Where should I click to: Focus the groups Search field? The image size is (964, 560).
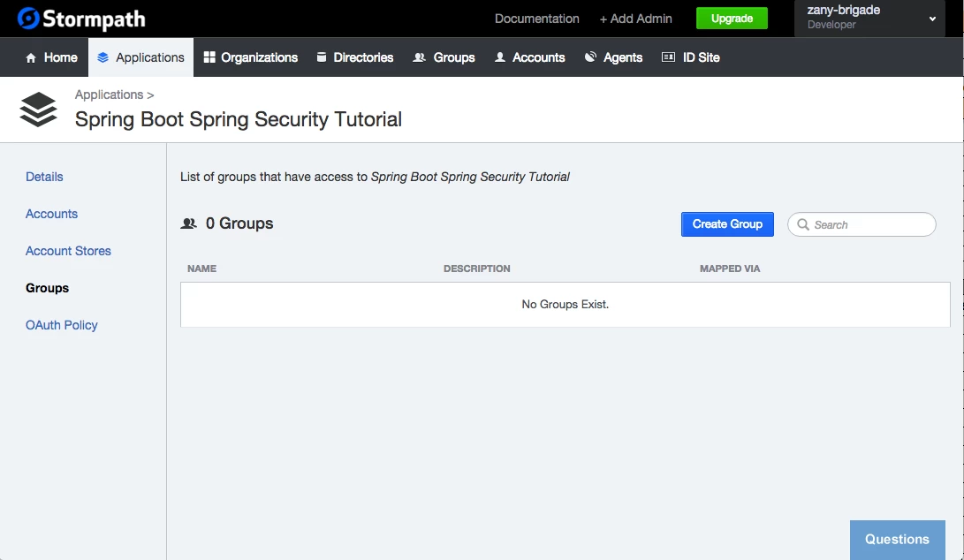862,224
